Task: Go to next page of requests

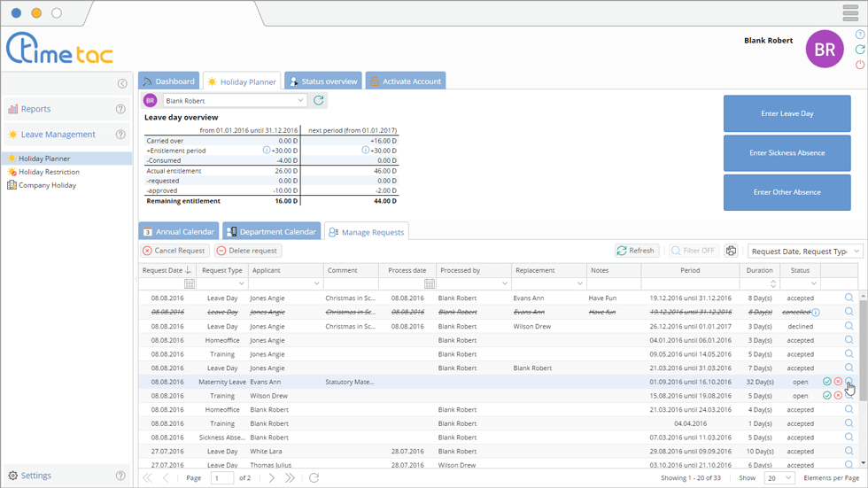Action: (x=271, y=477)
